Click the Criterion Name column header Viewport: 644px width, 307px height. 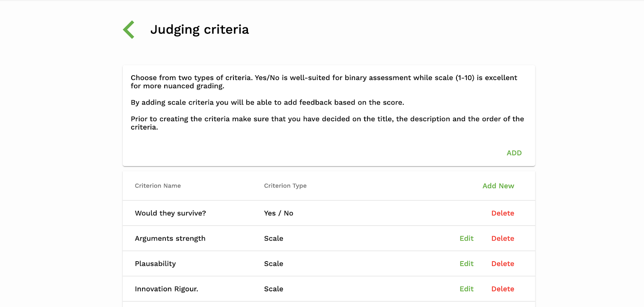158,186
